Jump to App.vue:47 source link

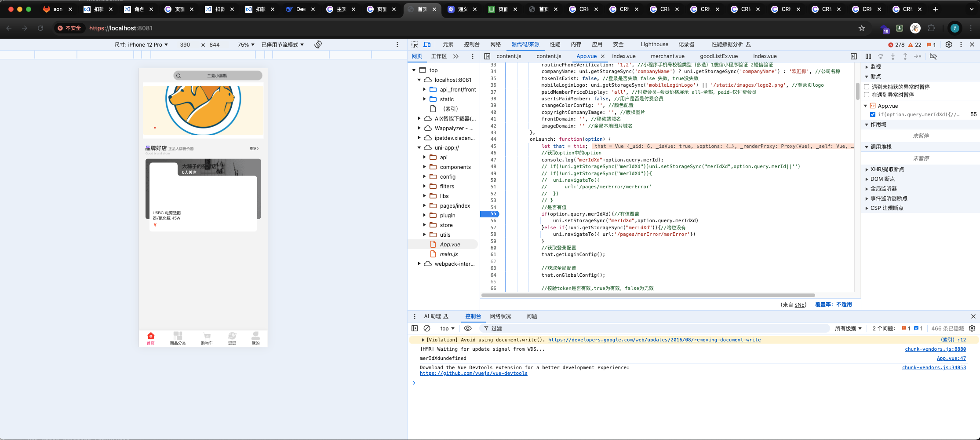[951, 358]
